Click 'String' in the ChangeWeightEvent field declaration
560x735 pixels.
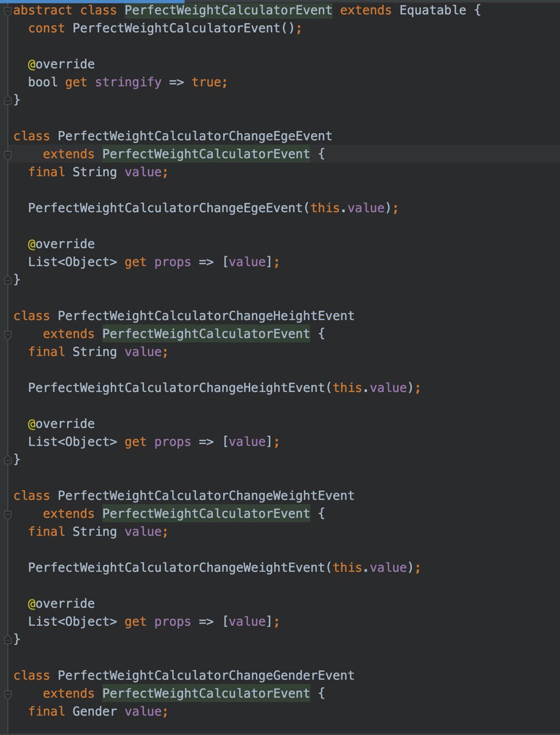click(95, 532)
